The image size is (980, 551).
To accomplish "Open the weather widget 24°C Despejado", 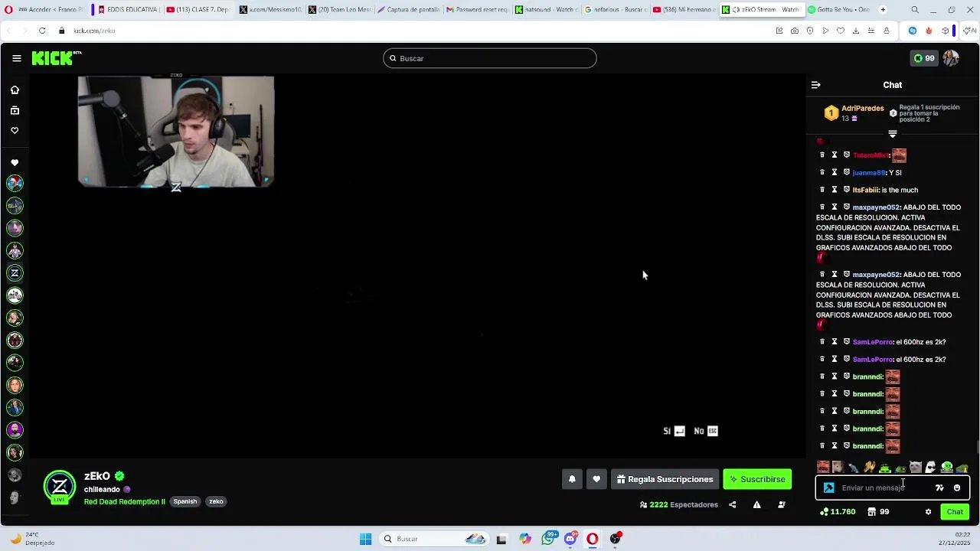I will [31, 539].
